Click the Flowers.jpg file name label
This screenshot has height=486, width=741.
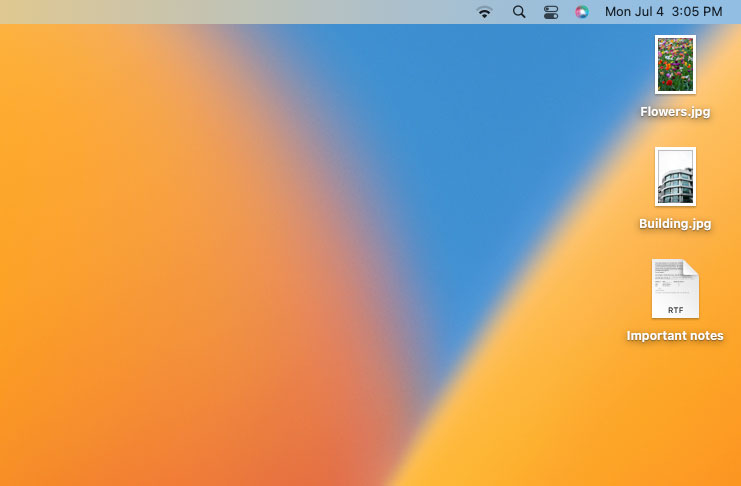675,112
